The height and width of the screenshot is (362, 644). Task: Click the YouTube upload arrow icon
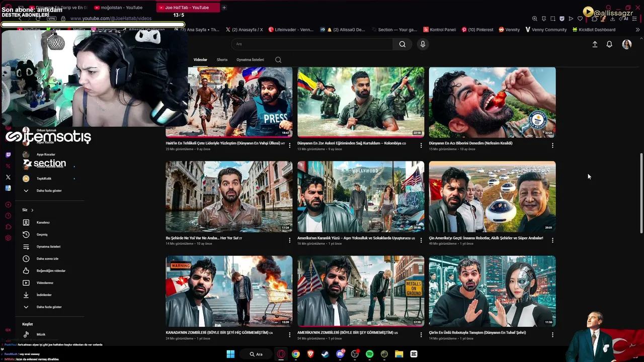595,44
